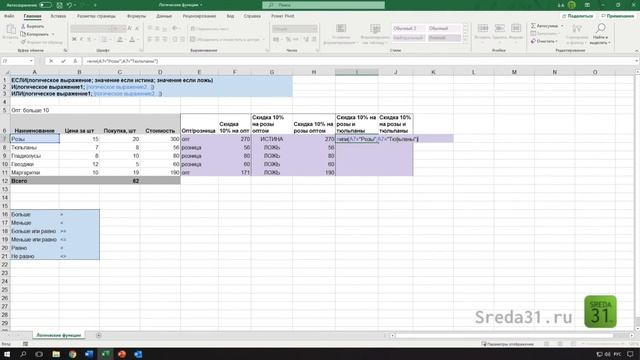Image resolution: width=640 pixels, height=360 pixels.
Task: Click the search box in the title bar
Action: (x=323, y=5)
